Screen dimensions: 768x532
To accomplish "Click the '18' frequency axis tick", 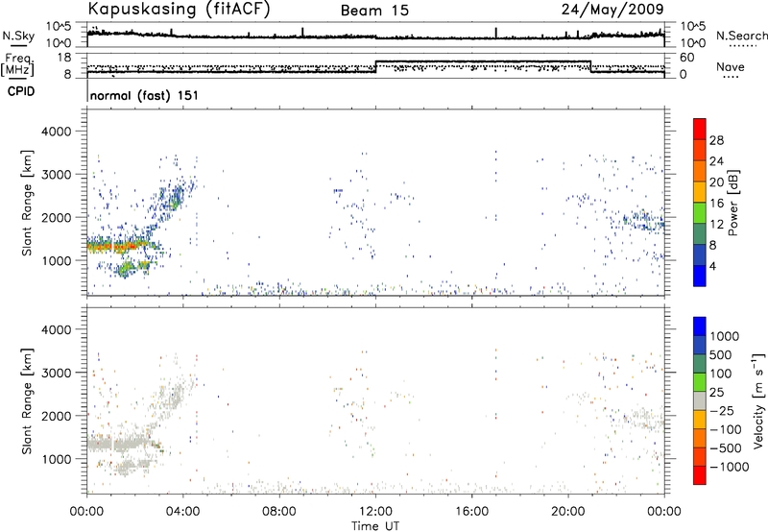I will click(63, 58).
